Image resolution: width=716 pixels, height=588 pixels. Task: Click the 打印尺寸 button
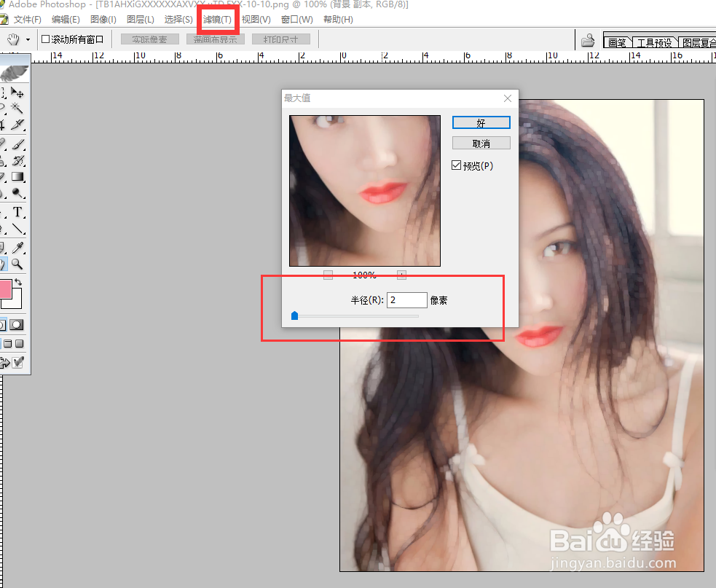point(281,39)
